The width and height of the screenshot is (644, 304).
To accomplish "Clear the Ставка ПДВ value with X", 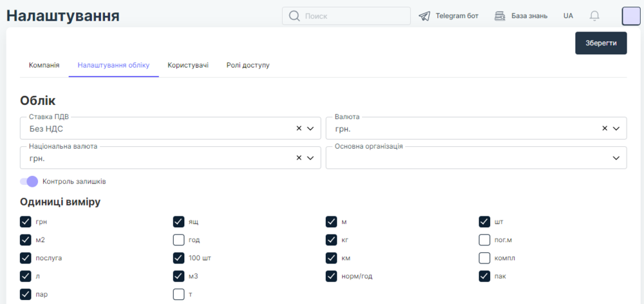I will pyautogui.click(x=299, y=128).
